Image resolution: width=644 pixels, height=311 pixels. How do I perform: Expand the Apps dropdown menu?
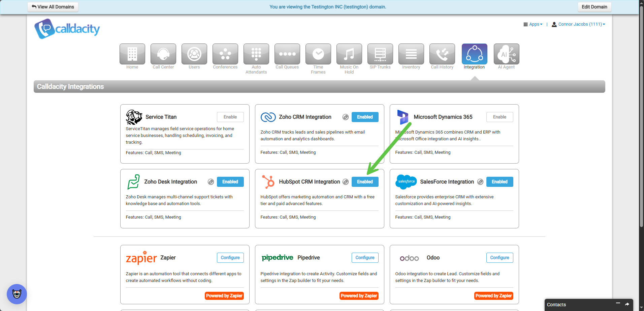[533, 24]
